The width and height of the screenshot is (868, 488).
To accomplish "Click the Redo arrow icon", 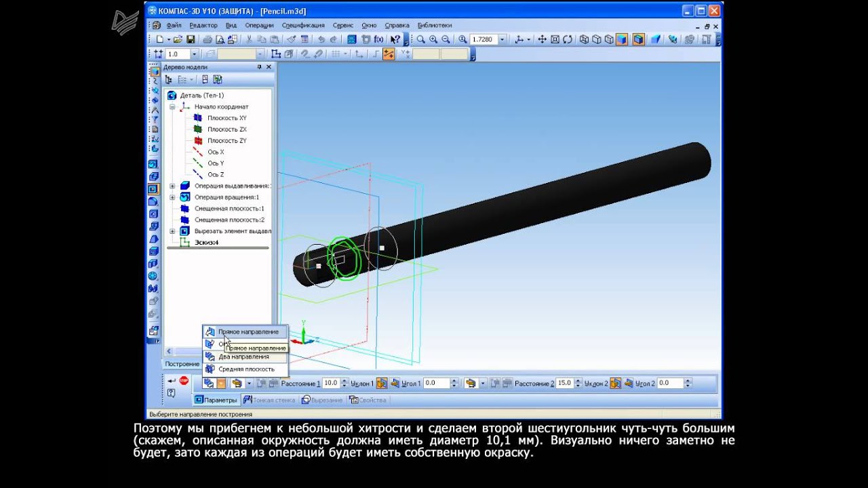I will pos(333,39).
